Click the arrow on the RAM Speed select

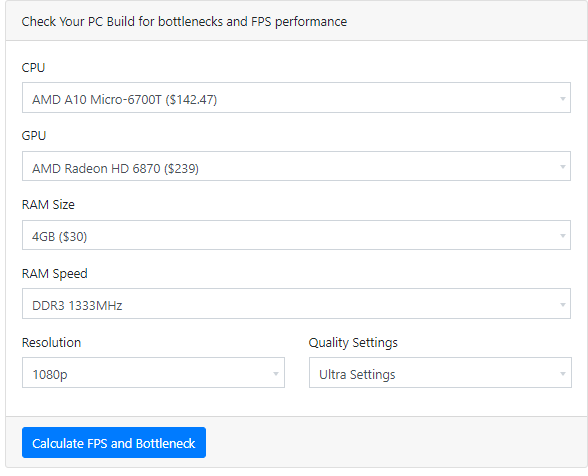[562, 305]
